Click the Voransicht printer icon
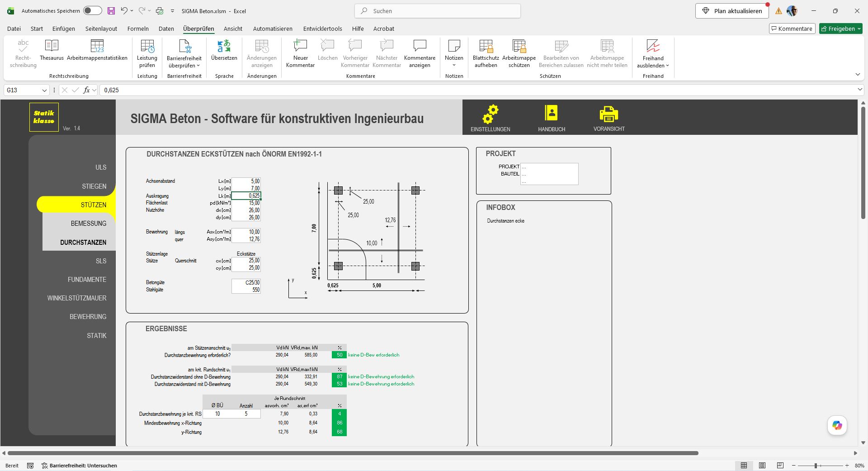This screenshot has height=471, width=868. (609, 114)
